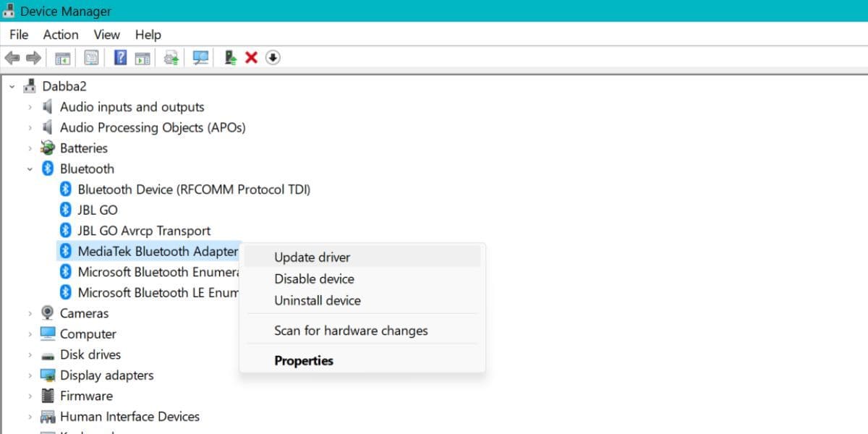Expand the Cameras category

pos(30,314)
